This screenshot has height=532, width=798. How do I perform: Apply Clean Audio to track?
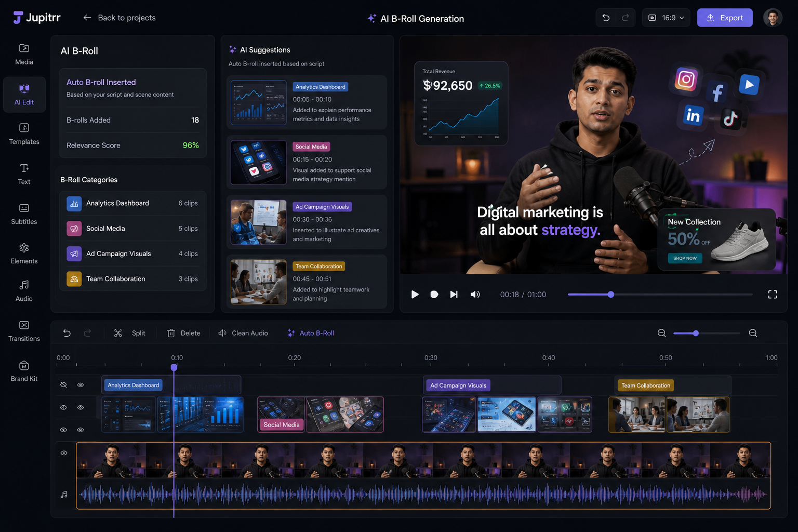point(243,333)
